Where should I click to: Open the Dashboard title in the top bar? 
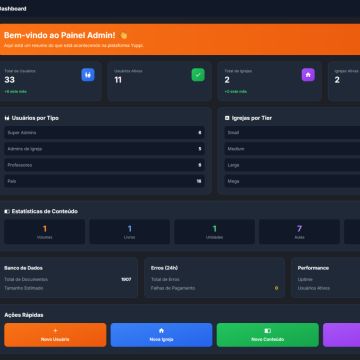(x=13, y=9)
